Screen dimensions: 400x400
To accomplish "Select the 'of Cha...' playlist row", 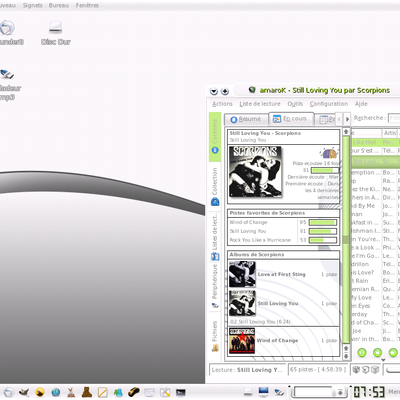I will coord(375,322).
